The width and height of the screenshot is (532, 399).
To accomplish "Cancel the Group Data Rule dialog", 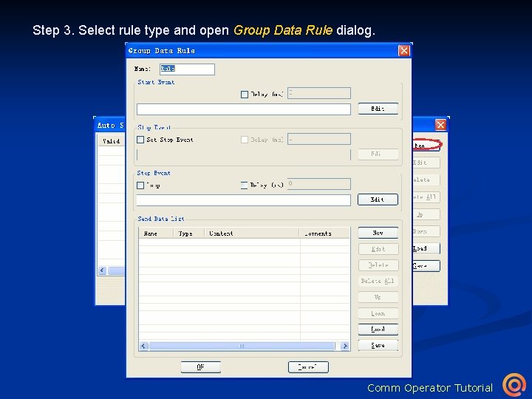I will coord(308,367).
